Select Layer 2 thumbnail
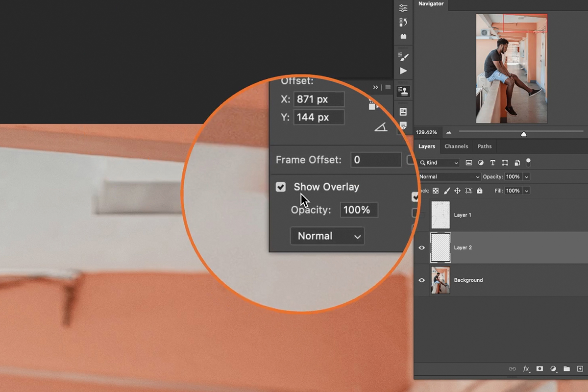The width and height of the screenshot is (588, 392). coord(441,247)
